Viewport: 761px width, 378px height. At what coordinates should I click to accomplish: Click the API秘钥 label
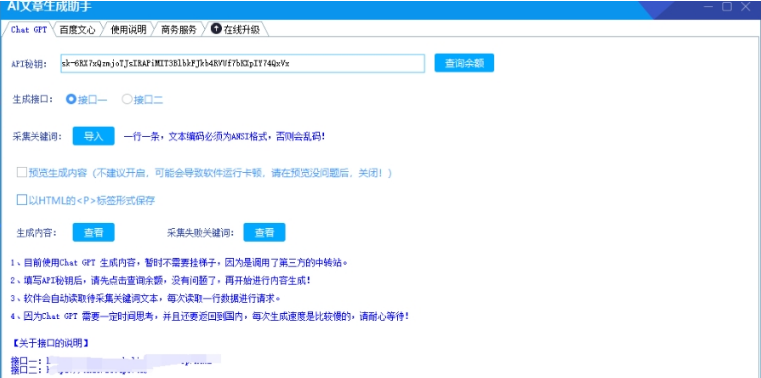[29, 64]
